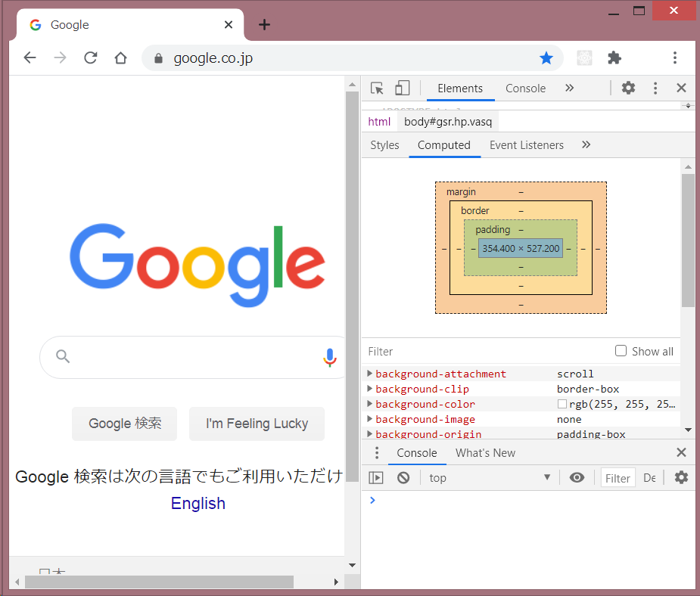This screenshot has height=596, width=700.
Task: Follow the English language link
Action: (x=198, y=503)
